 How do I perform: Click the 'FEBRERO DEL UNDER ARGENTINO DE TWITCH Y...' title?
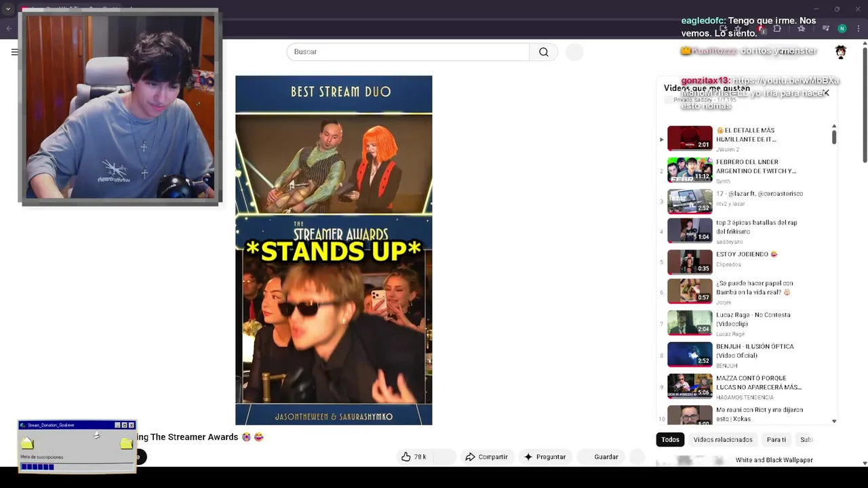[x=756, y=167]
